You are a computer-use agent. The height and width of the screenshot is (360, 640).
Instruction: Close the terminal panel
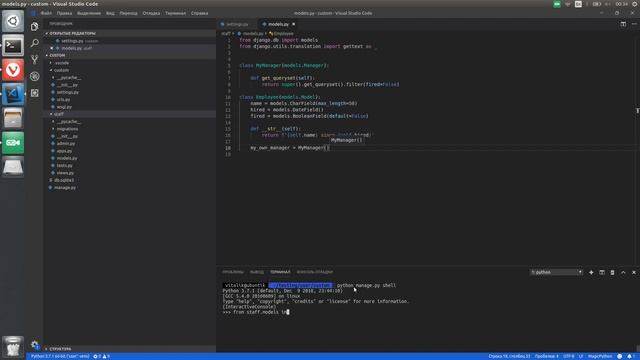pos(634,272)
